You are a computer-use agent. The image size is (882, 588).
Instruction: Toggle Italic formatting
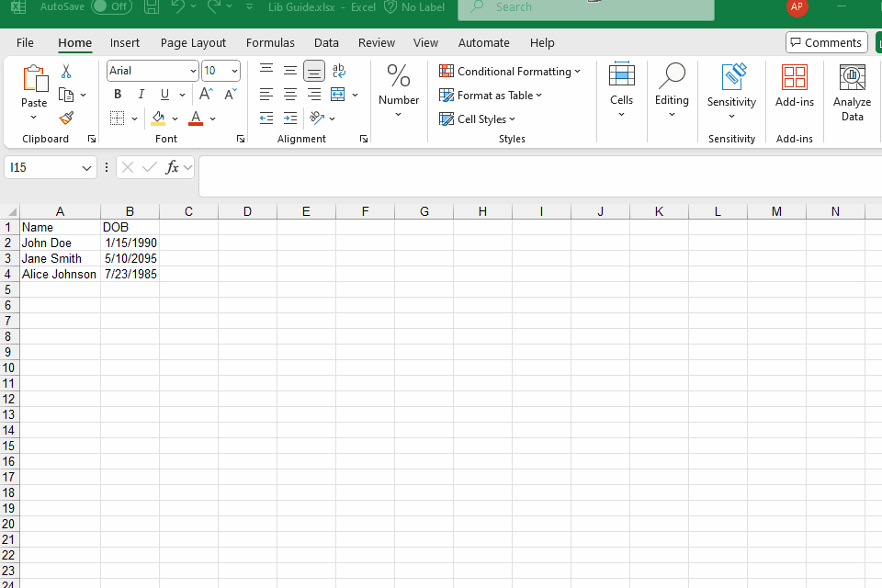(141, 94)
